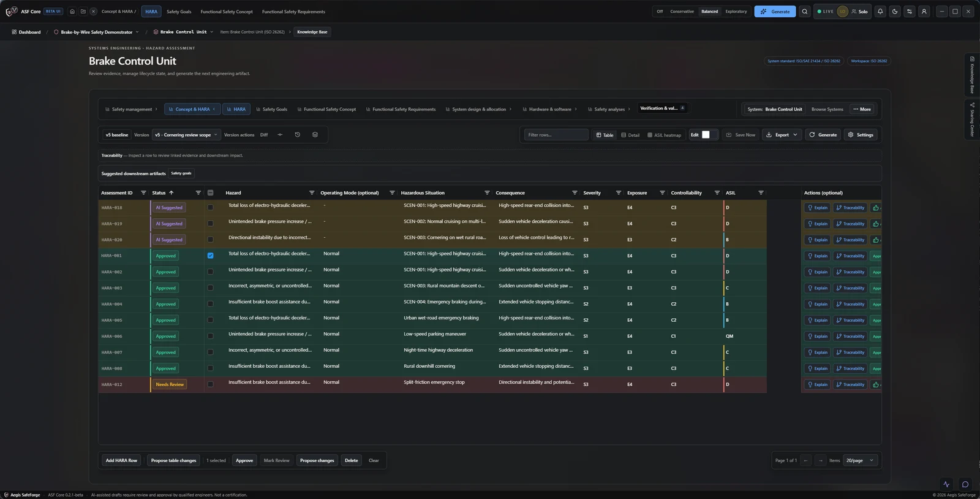The width and height of the screenshot is (980, 499).
Task: Open the Knowledge Base side panel tab
Action: (x=972, y=75)
